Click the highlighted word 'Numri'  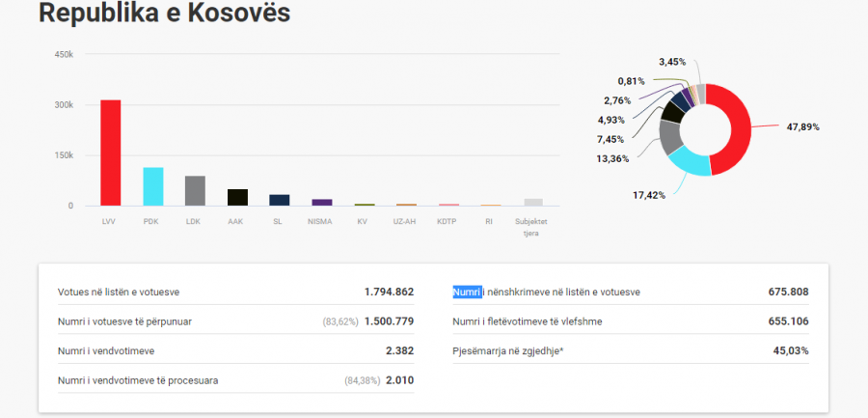click(467, 293)
